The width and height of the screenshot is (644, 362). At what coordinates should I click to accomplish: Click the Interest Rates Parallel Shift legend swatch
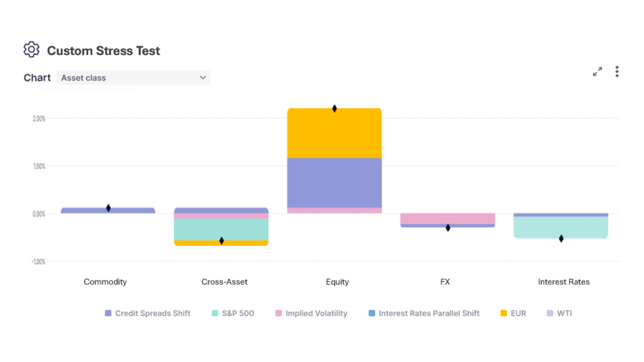(372, 313)
